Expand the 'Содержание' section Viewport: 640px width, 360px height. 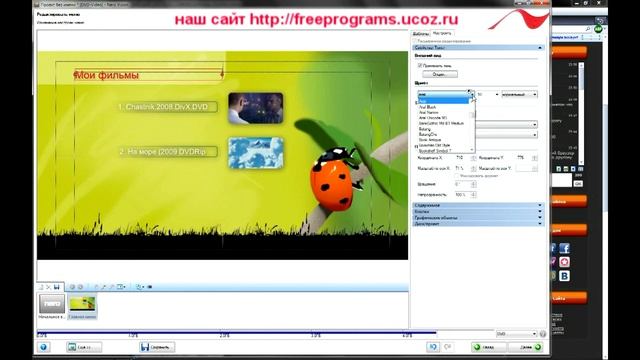478,205
